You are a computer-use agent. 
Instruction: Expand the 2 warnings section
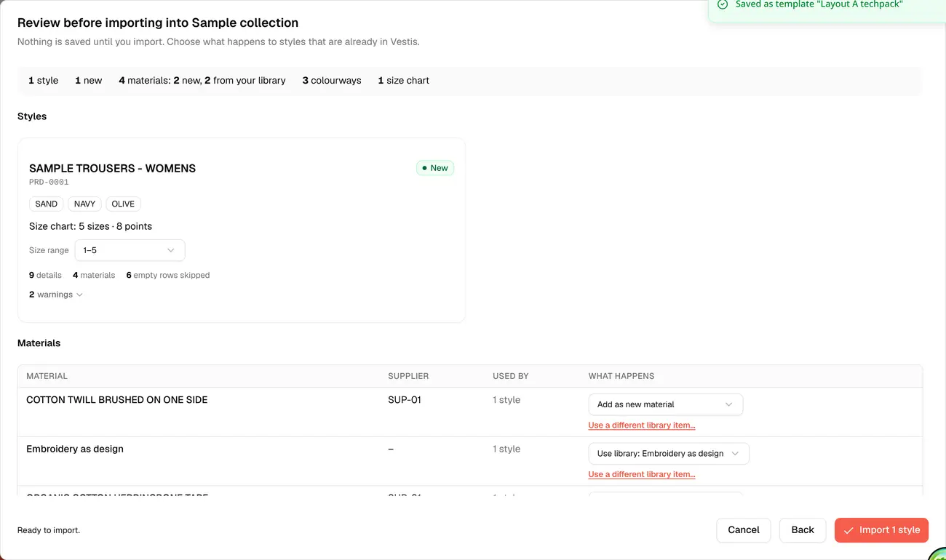56,295
